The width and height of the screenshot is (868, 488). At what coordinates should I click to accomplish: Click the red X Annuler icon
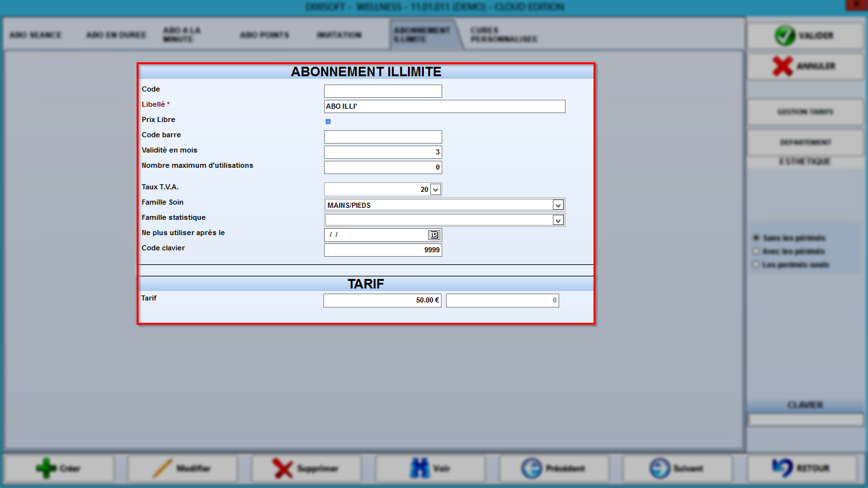783,66
